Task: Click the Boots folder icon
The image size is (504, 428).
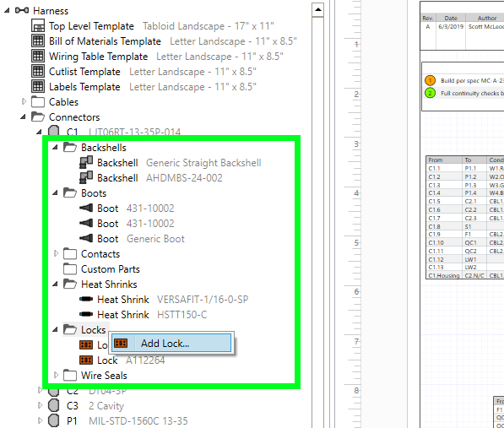Action: [x=70, y=192]
